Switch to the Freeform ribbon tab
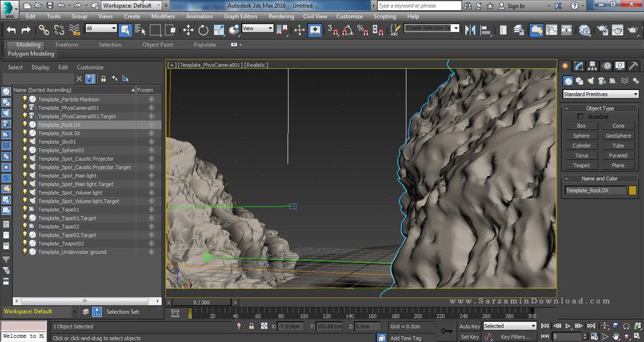This screenshot has height=342, width=644. coord(67,44)
